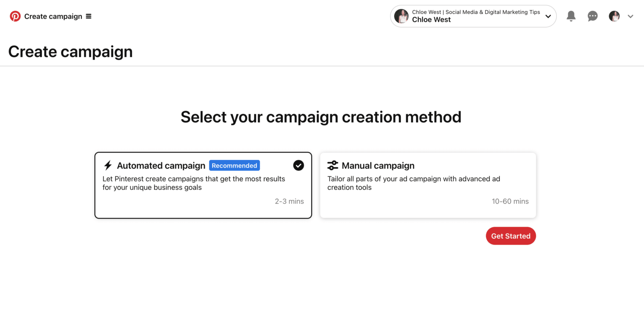Click the Create campaign header label
Image resolution: width=644 pixels, height=310 pixels.
pyautogui.click(x=53, y=16)
